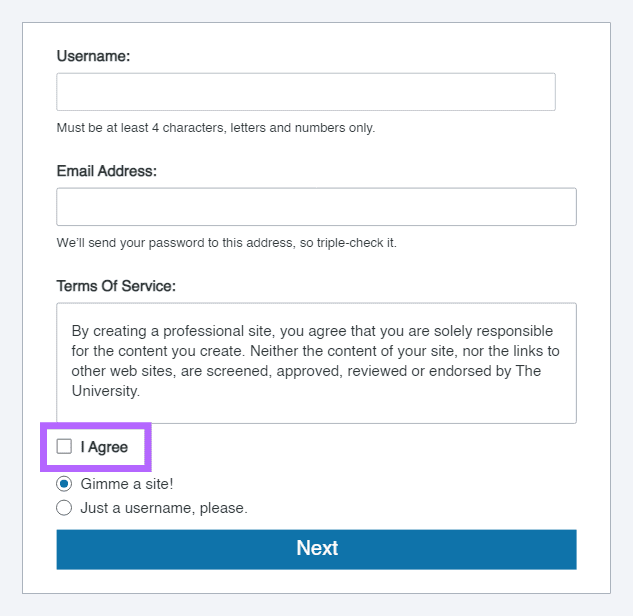
Task: Click 'By creating a professional site' terms line
Action: pyautogui.click(x=312, y=331)
